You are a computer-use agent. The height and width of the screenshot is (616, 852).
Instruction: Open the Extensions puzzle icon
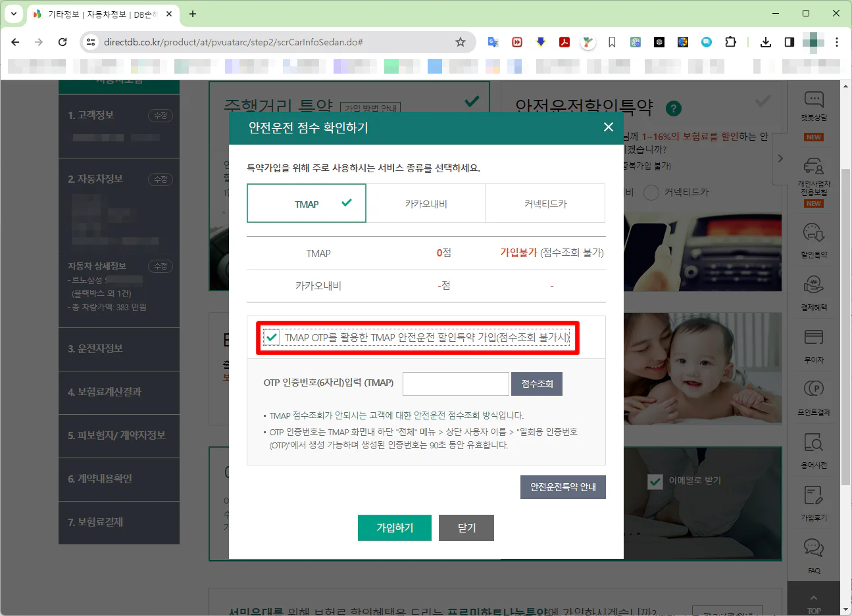730,42
